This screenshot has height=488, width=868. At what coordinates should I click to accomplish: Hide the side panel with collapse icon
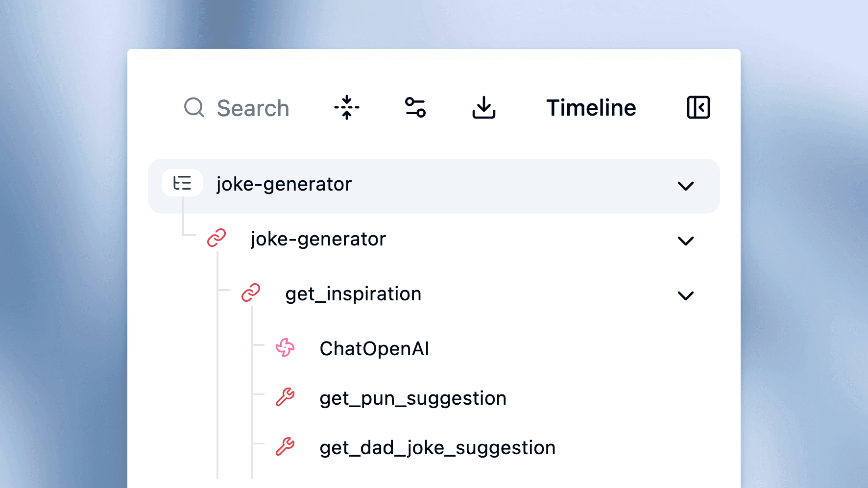[x=698, y=107]
